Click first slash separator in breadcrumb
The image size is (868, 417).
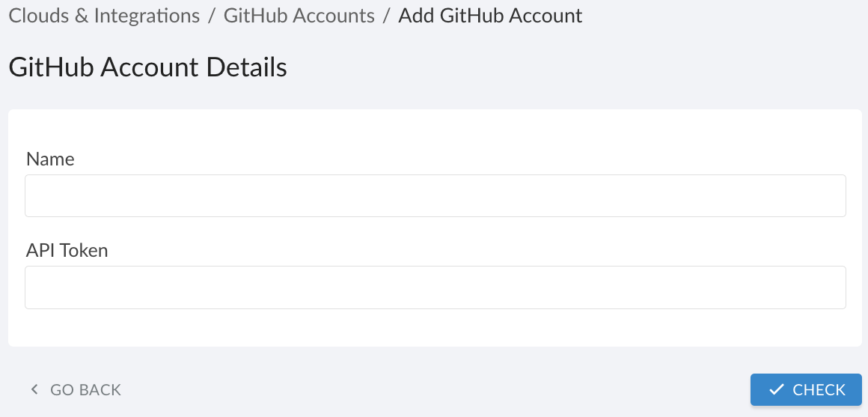pyautogui.click(x=212, y=16)
